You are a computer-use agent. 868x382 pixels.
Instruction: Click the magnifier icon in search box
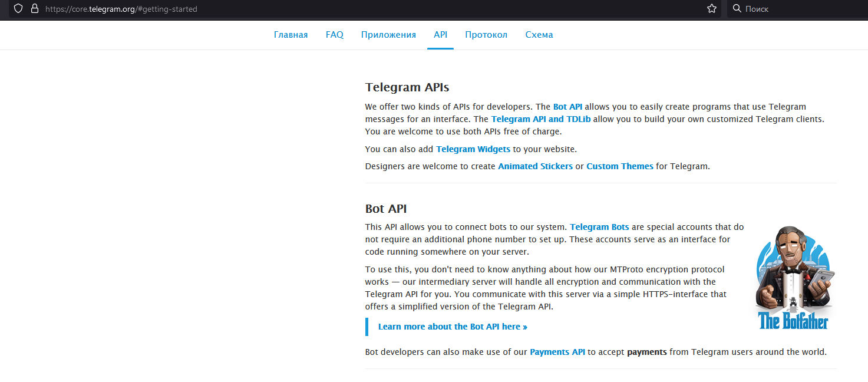click(x=737, y=9)
